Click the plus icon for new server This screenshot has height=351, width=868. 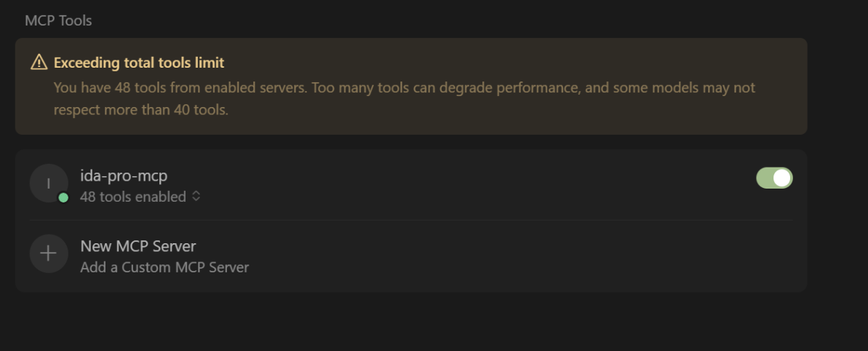click(x=48, y=253)
